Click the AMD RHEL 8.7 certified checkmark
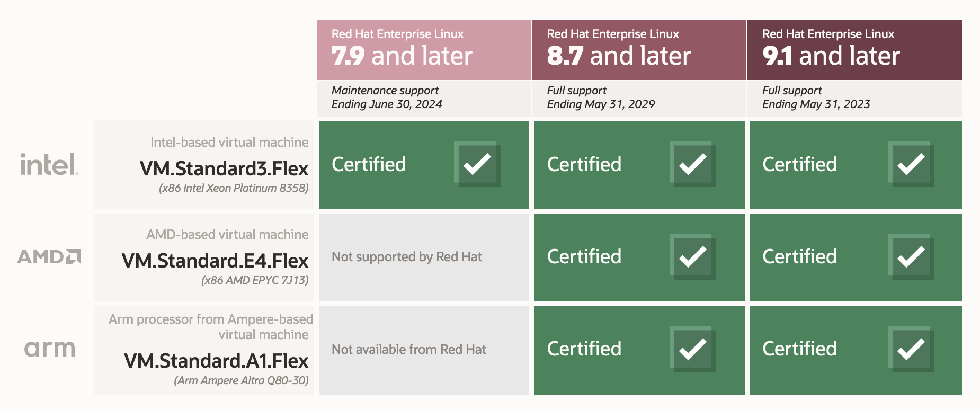Image resolution: width=980 pixels, height=409 pixels. (x=693, y=257)
